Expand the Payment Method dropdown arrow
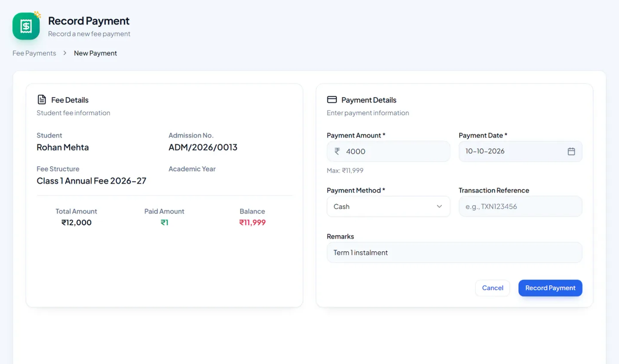The image size is (619, 364). [439, 206]
